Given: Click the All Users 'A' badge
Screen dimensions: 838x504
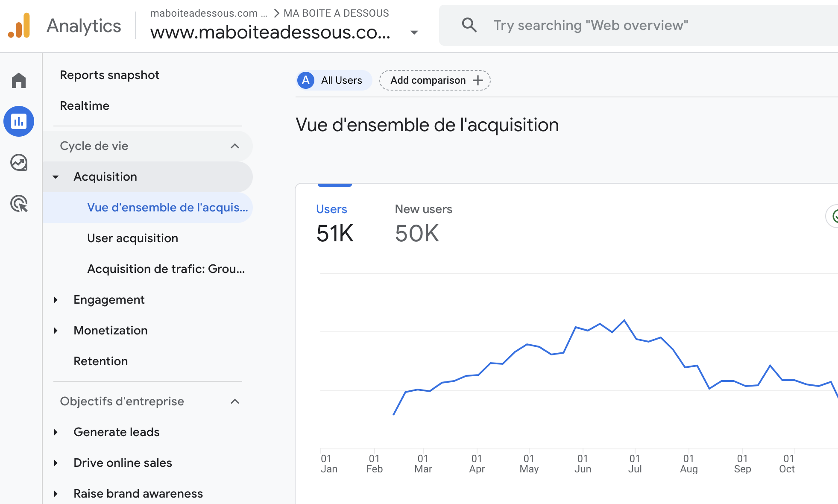Looking at the screenshot, I should pos(306,80).
